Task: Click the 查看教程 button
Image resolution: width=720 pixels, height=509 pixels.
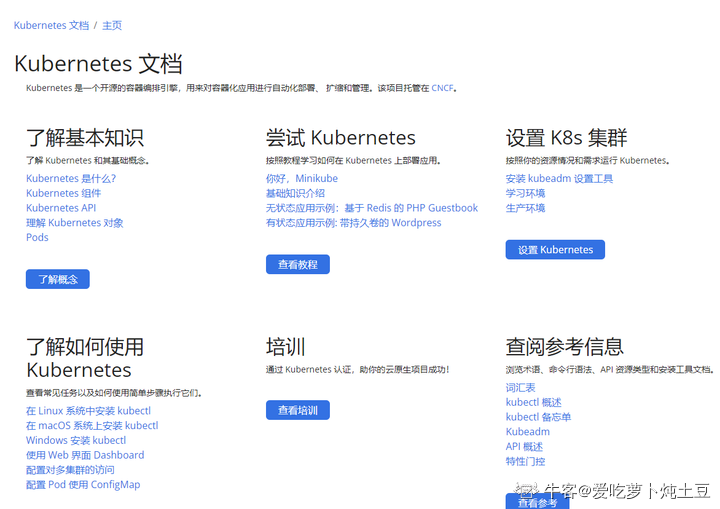Action: (298, 264)
